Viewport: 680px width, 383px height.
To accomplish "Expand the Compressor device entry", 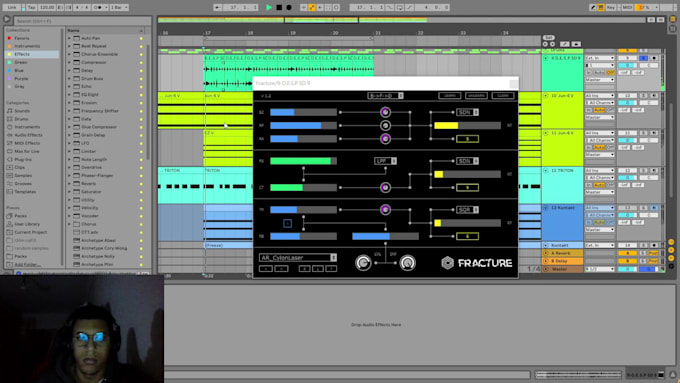I will click(69, 62).
